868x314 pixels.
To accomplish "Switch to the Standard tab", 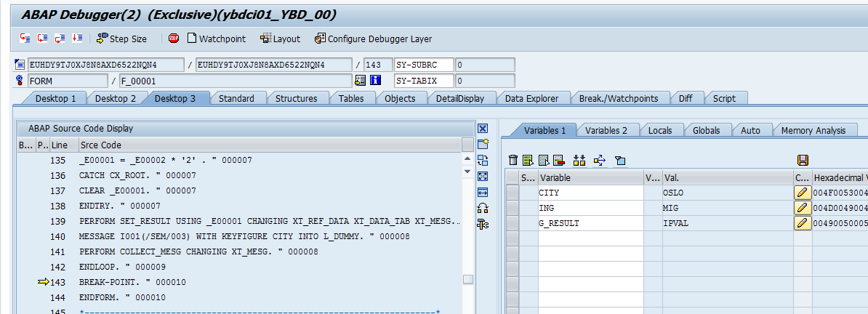I will point(236,99).
